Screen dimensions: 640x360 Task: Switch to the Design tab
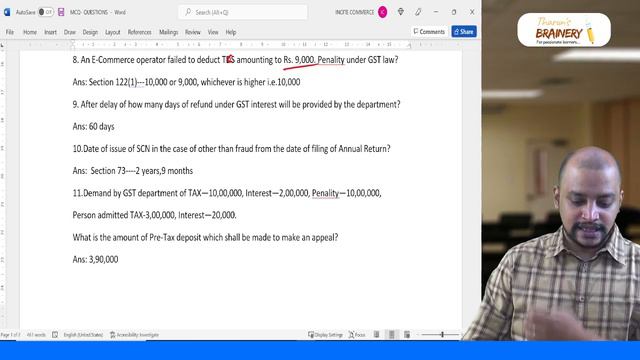click(90, 32)
